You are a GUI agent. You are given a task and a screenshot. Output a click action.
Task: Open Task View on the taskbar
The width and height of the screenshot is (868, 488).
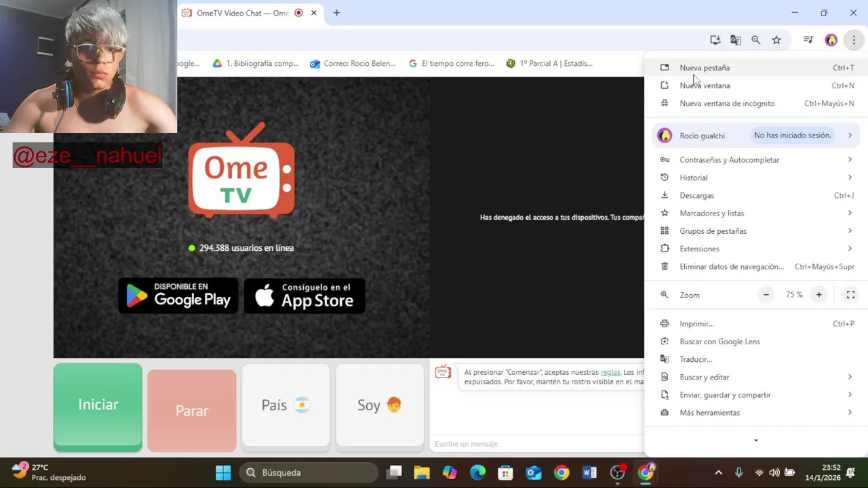point(394,472)
